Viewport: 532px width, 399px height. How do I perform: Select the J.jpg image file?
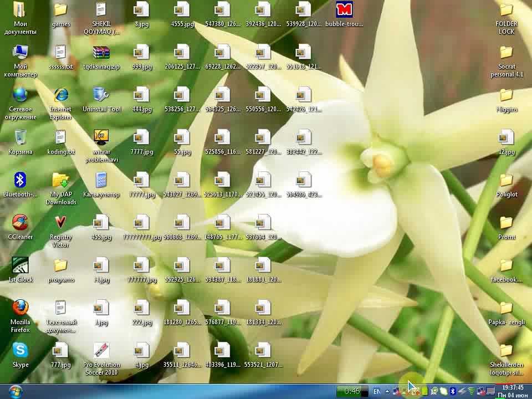(101, 308)
